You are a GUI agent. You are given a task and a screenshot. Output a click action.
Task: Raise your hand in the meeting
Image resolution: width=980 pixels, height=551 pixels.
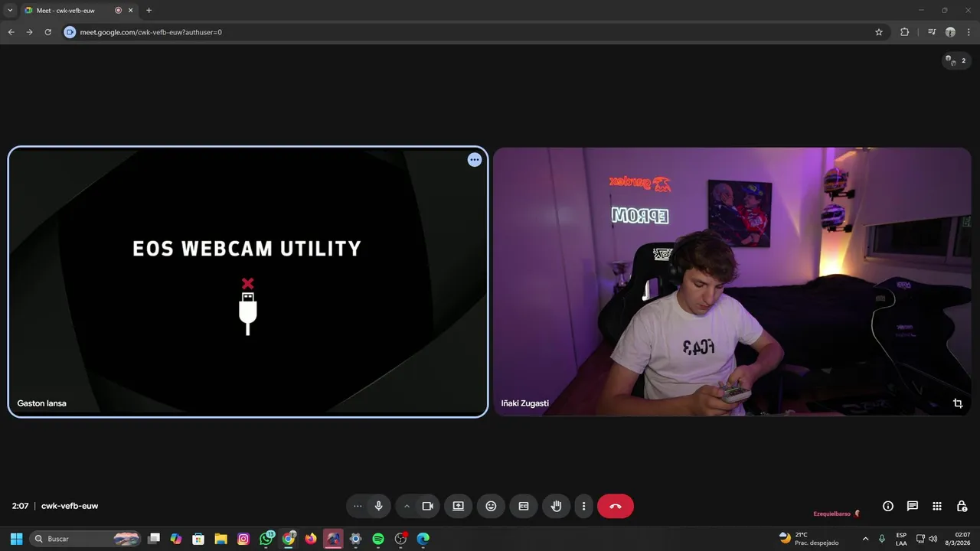(x=557, y=506)
